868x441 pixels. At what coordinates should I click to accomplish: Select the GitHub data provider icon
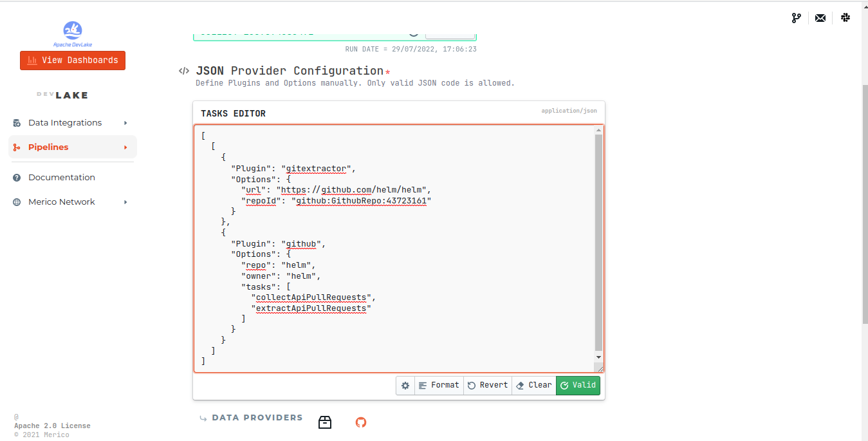[x=360, y=422]
